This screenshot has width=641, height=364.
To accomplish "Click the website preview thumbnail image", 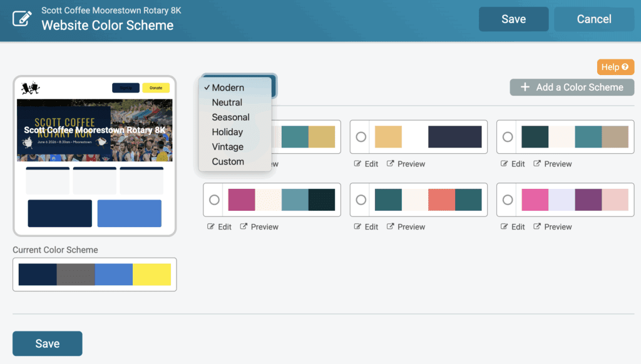I will pos(95,156).
